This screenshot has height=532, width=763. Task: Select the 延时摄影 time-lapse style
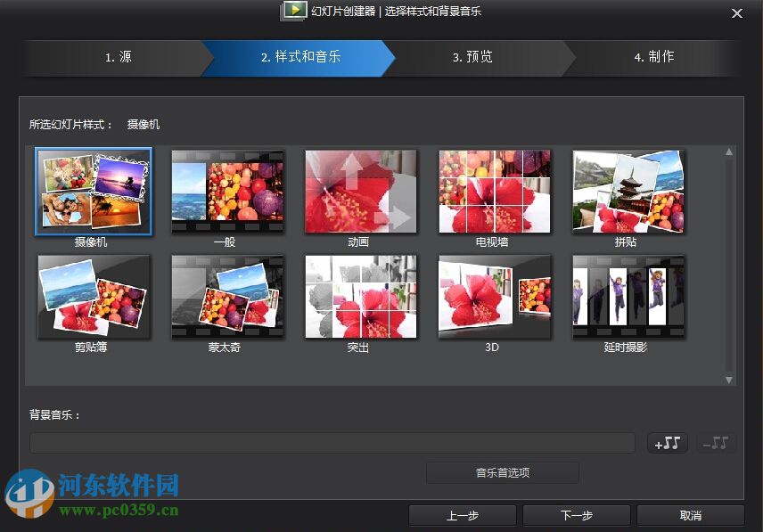tap(628, 296)
